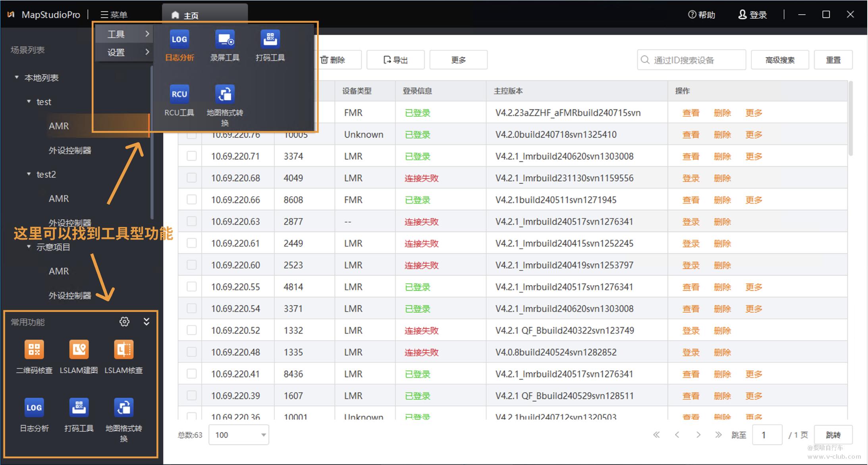The height and width of the screenshot is (465, 868).
Task: Toggle checkbox of device 10.69.220.54
Action: tap(191, 308)
